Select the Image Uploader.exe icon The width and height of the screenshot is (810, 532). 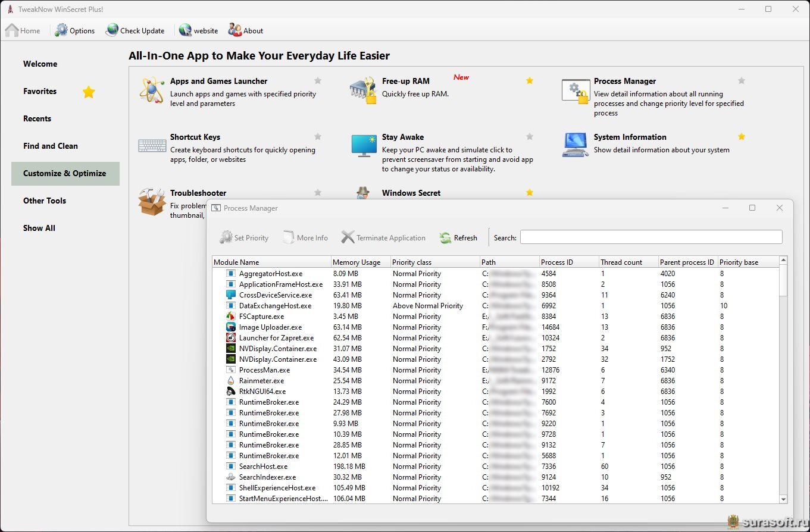pos(231,327)
